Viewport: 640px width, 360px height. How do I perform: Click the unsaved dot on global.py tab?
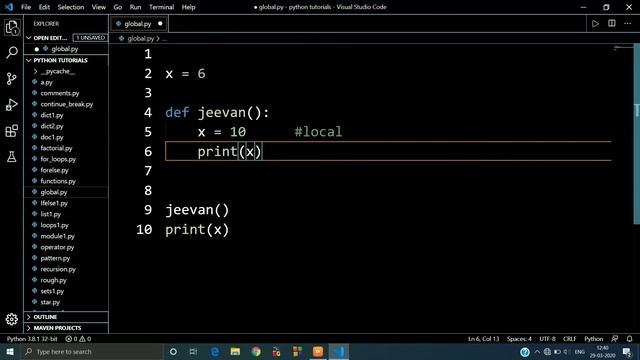click(160, 24)
